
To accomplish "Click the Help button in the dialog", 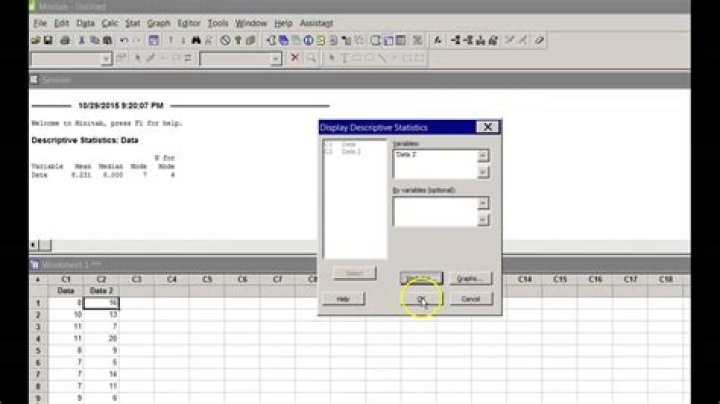I will [343, 299].
